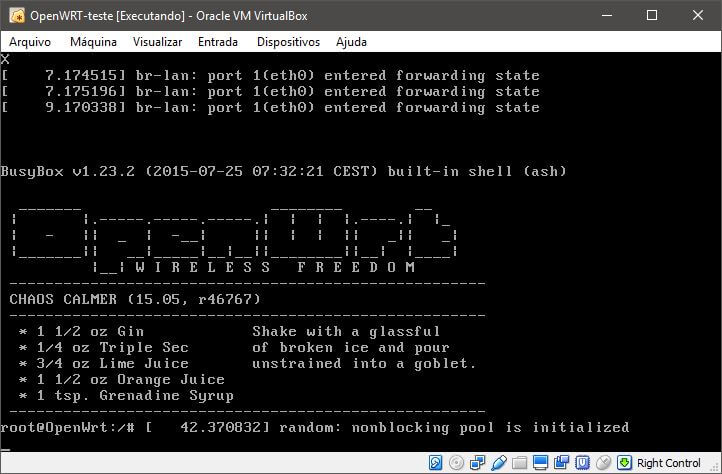Open the Arquivo menu
The height and width of the screenshot is (474, 722).
[x=30, y=42]
